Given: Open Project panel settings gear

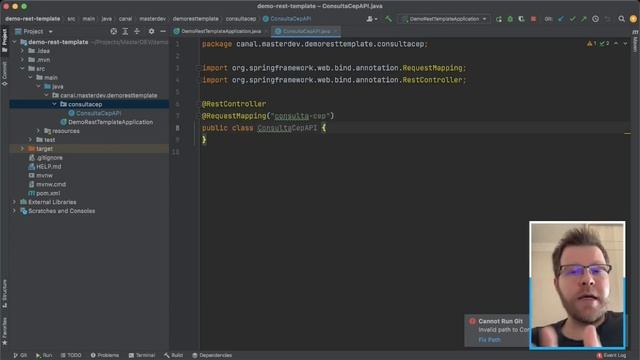Looking at the screenshot, I should [x=151, y=31].
